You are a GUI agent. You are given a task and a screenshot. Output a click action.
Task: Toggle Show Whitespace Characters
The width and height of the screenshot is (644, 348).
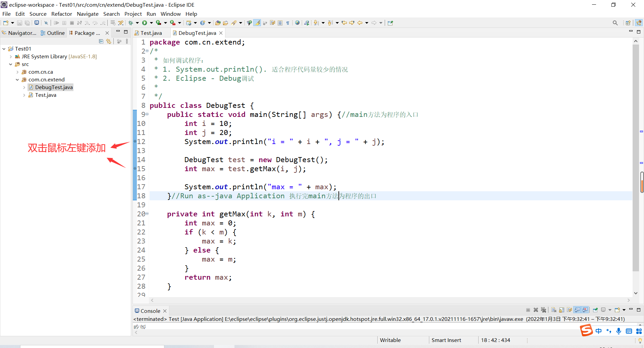(288, 23)
